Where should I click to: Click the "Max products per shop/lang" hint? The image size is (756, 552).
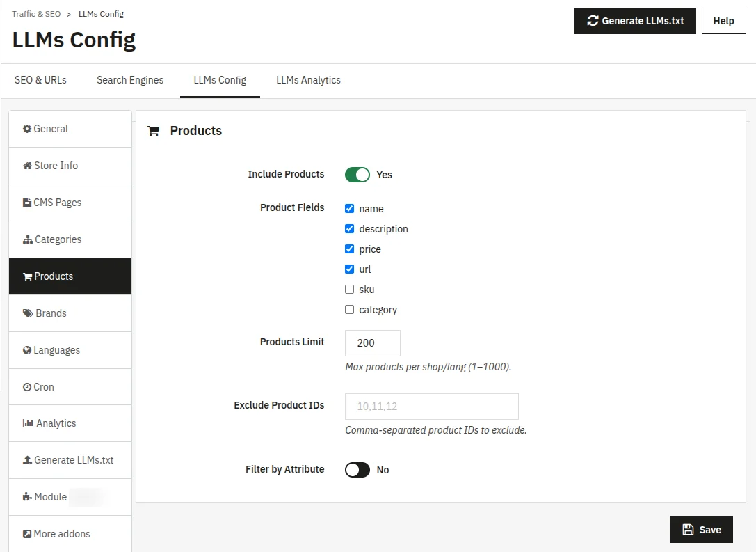pyautogui.click(x=428, y=367)
